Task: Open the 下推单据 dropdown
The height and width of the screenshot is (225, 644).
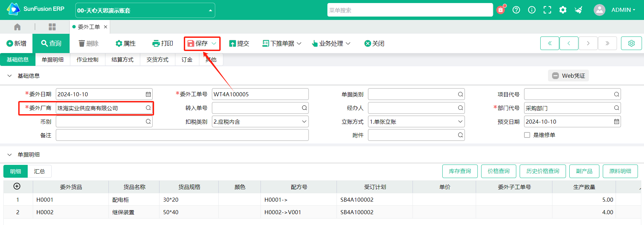Action: [x=282, y=44]
